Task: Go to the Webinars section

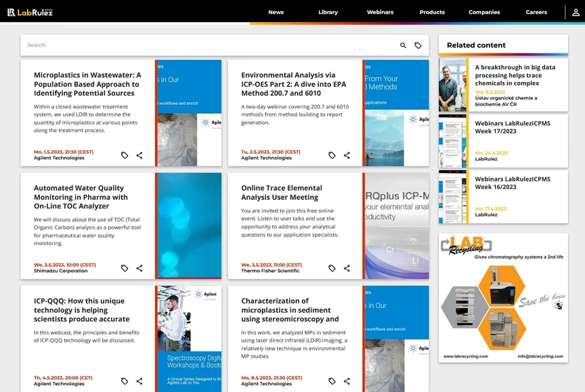Action: click(380, 12)
